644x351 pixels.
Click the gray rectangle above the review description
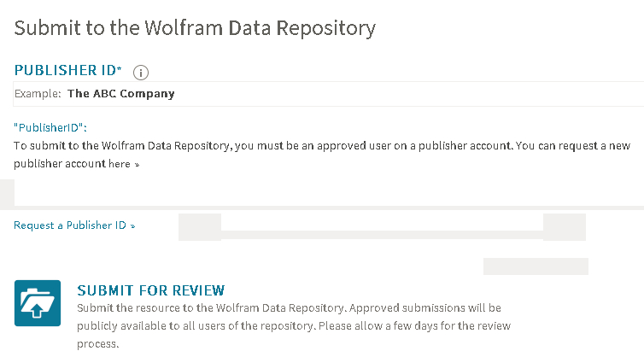pos(536,266)
